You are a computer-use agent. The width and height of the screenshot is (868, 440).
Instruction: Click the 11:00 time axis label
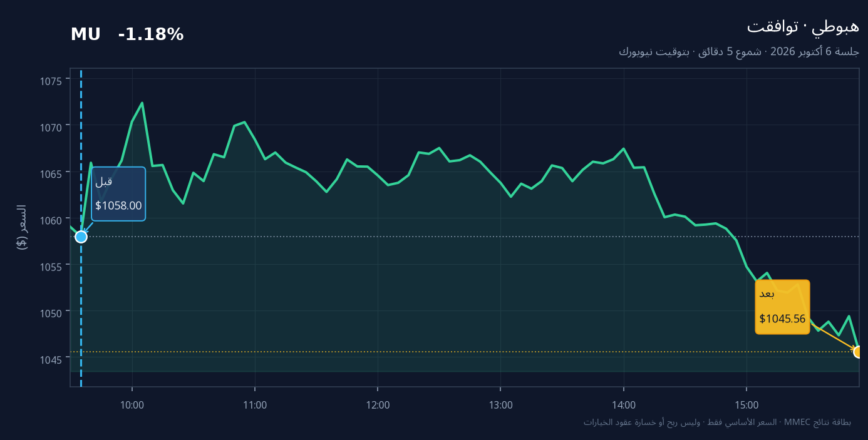(x=255, y=404)
